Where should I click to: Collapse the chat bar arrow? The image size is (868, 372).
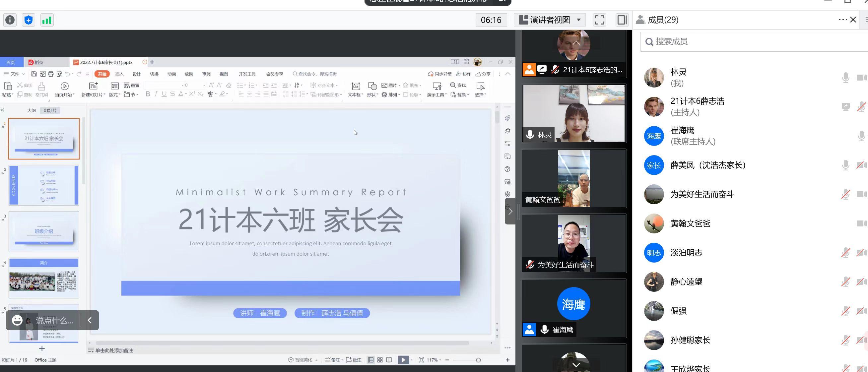point(90,320)
